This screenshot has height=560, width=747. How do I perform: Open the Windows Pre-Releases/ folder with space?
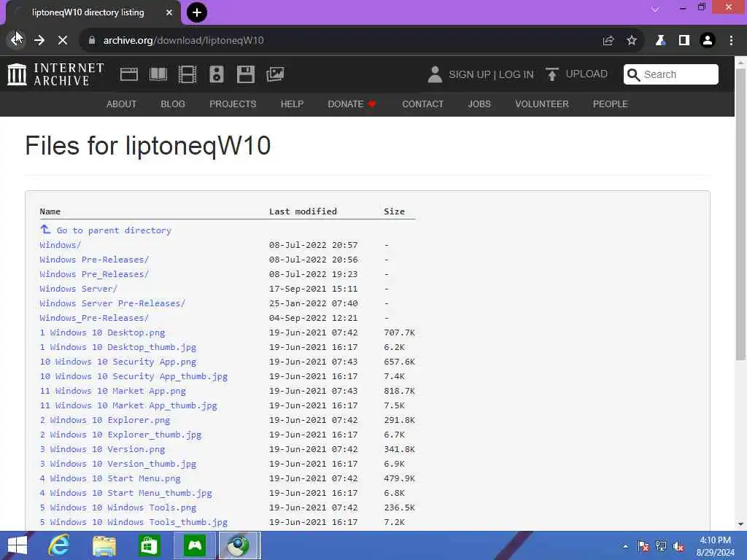(x=94, y=260)
